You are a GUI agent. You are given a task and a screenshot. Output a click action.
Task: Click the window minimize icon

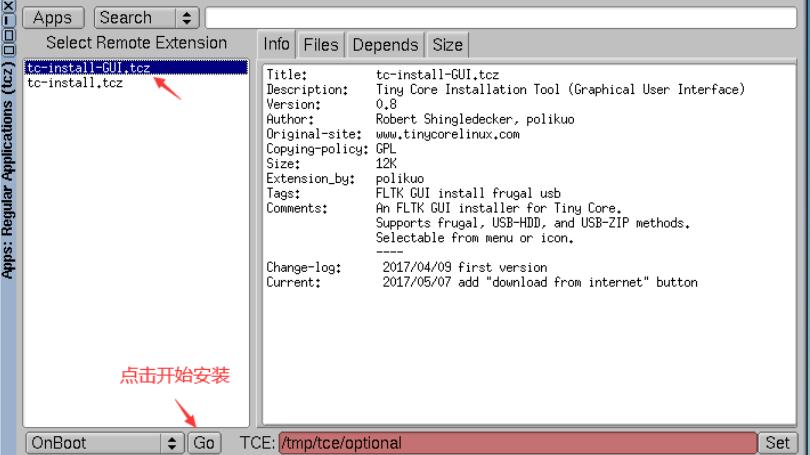[x=8, y=21]
